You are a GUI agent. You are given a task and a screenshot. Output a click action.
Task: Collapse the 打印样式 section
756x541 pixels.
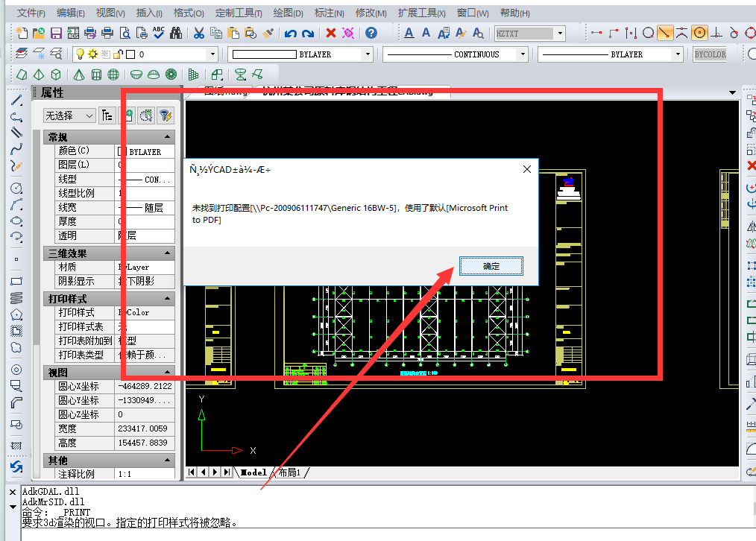pos(167,298)
